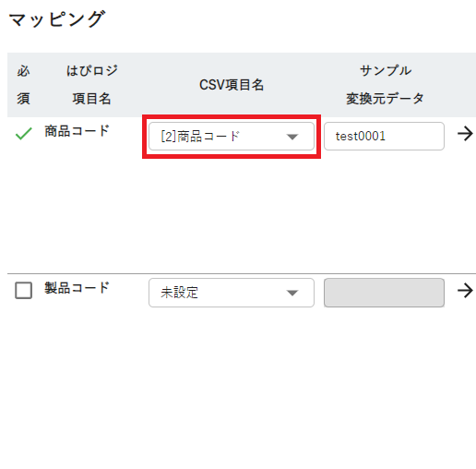The height and width of the screenshot is (469, 476).
Task: Select the 製品コード item name label
Action: [77, 288]
